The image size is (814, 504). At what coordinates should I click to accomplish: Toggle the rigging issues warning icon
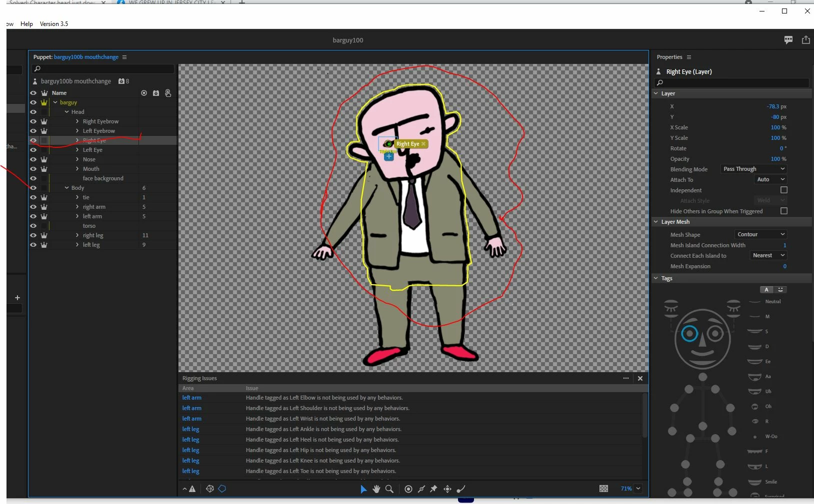pyautogui.click(x=192, y=489)
